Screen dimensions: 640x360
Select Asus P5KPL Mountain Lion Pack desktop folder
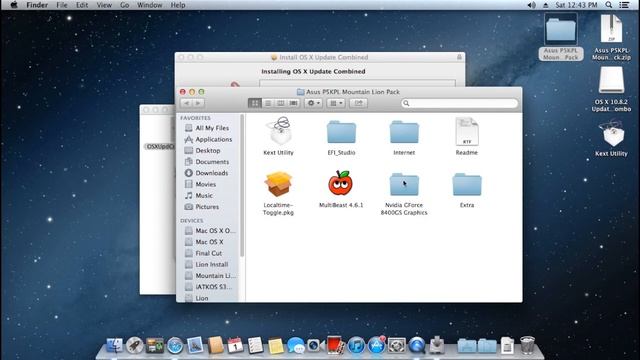tap(561, 37)
